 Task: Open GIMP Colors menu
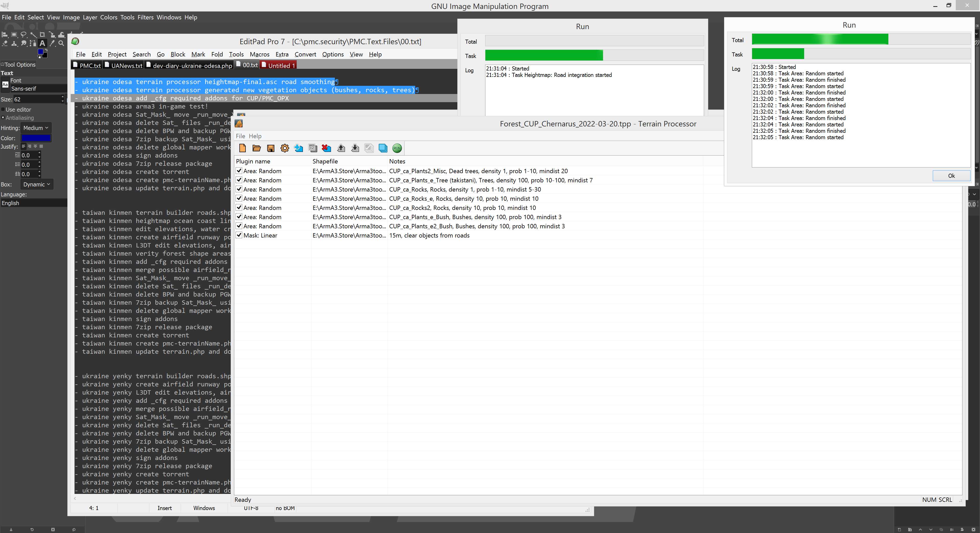109,17
